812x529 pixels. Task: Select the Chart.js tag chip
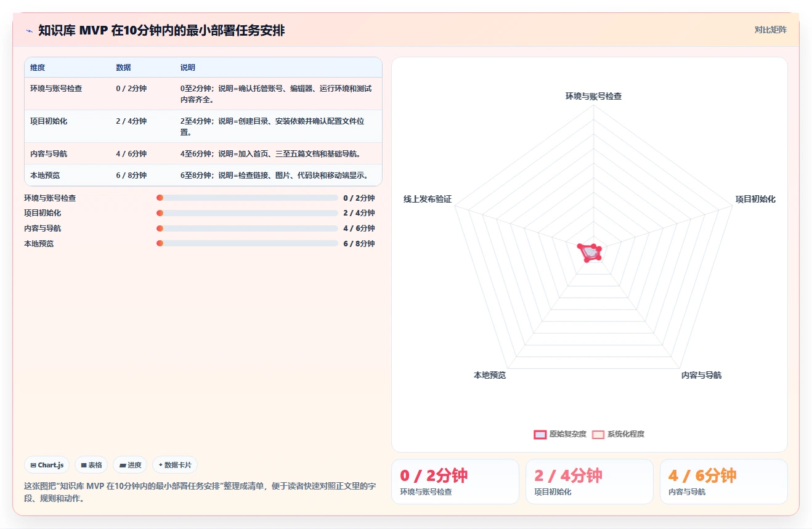(x=47, y=465)
